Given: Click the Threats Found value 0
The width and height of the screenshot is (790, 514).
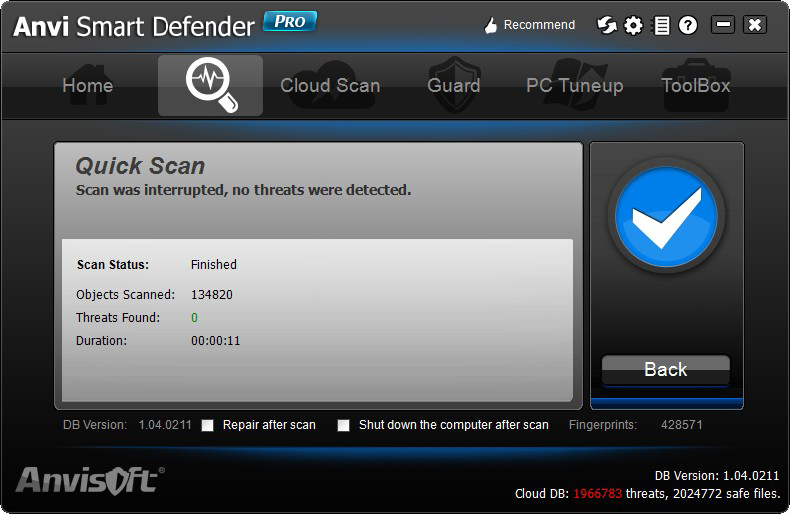Looking at the screenshot, I should coord(194,318).
